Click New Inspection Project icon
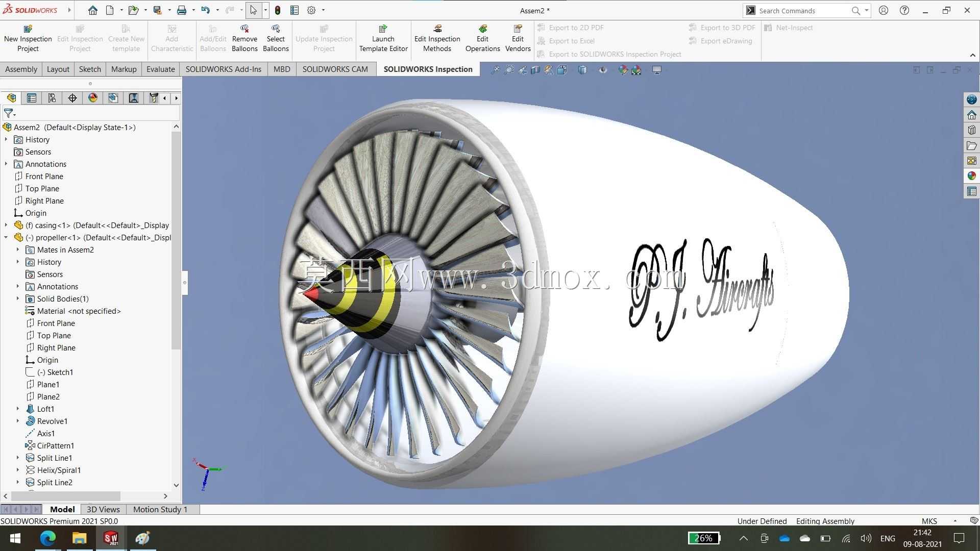Screen dimensions: 980x551 pos(28,29)
